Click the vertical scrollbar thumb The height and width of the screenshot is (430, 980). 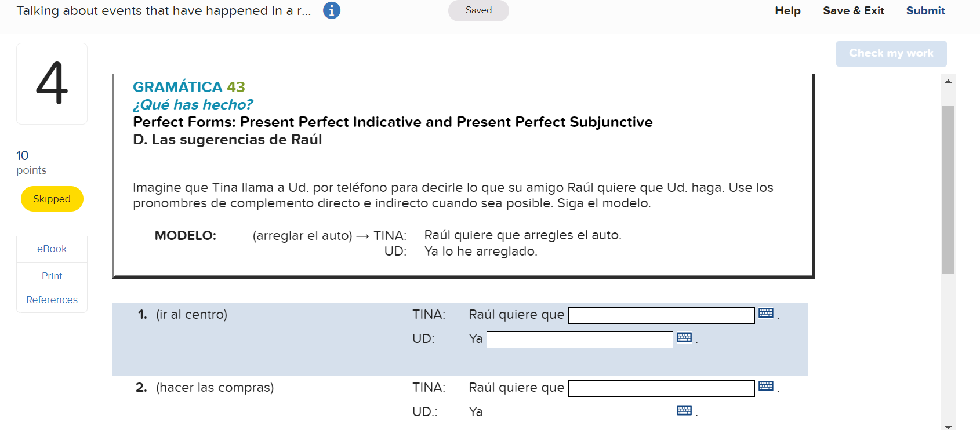tap(948, 190)
